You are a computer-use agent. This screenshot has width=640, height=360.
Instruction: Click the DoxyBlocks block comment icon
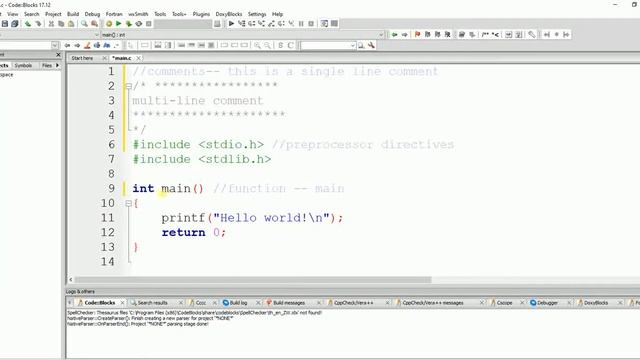(485, 35)
